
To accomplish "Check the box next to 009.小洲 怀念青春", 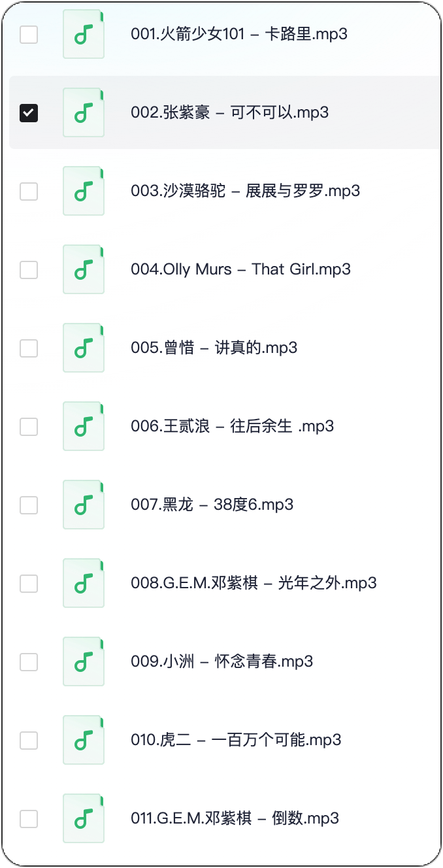I will (29, 661).
